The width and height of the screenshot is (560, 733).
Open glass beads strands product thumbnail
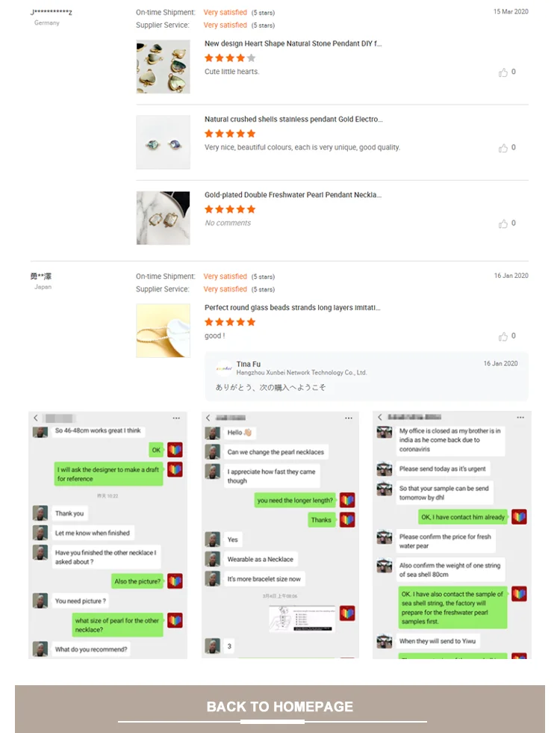pyautogui.click(x=163, y=330)
